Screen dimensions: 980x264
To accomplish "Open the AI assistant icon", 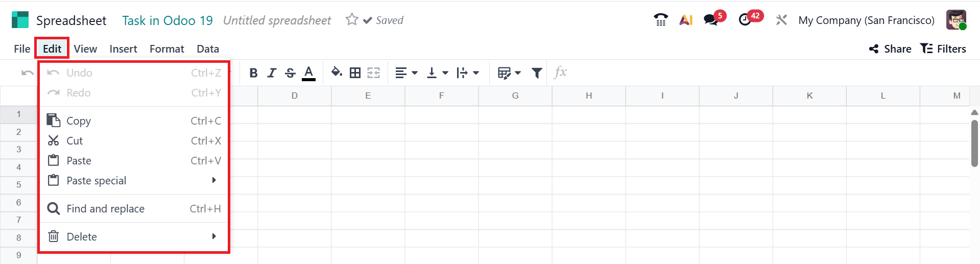I will pyautogui.click(x=686, y=20).
